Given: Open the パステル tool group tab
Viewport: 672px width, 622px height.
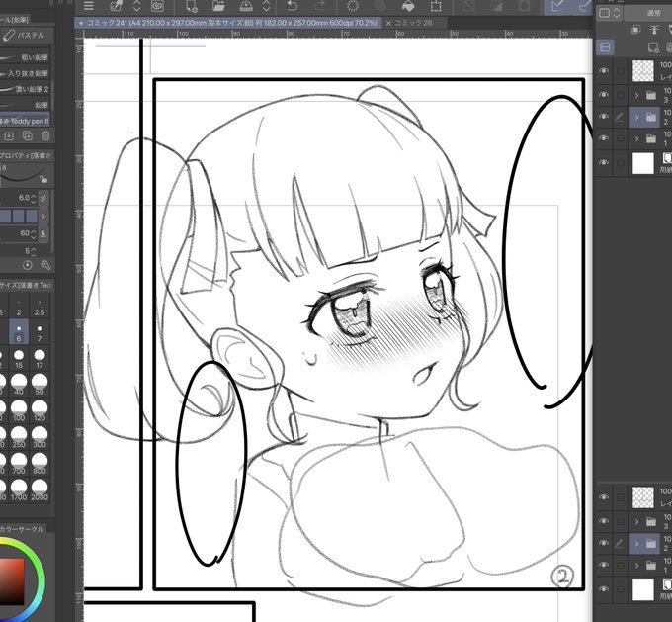Looking at the screenshot, I should pyautogui.click(x=26, y=36).
